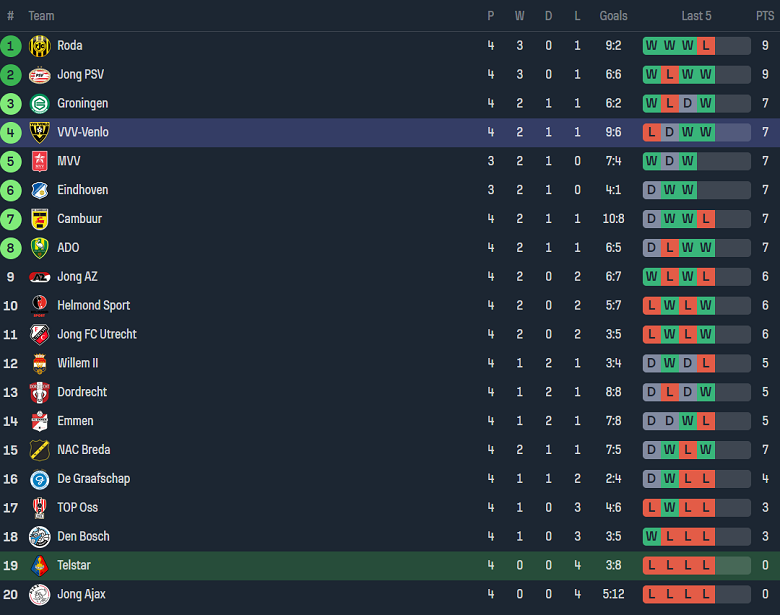Image resolution: width=780 pixels, height=615 pixels.
Task: Open the Willem II team page
Action: pyautogui.click(x=78, y=364)
